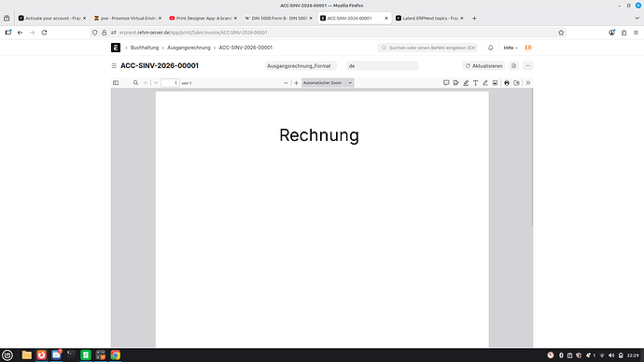Zoom out the PDF preview
Image resolution: width=644 pixels, height=362 pixels.
tap(286, 83)
